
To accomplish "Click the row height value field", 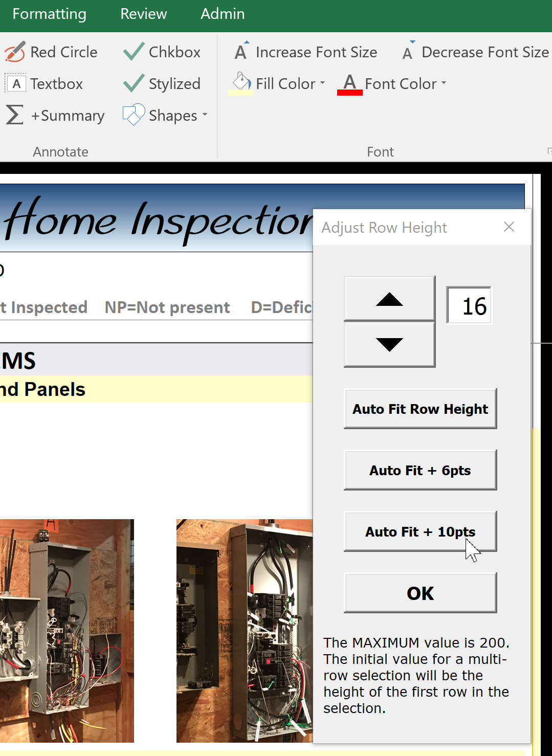I will pos(469,306).
